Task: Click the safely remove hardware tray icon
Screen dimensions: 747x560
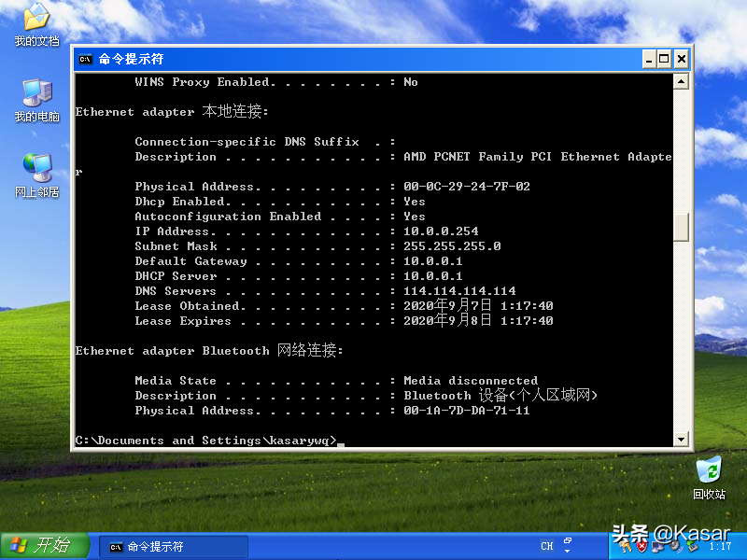Action: [x=693, y=546]
